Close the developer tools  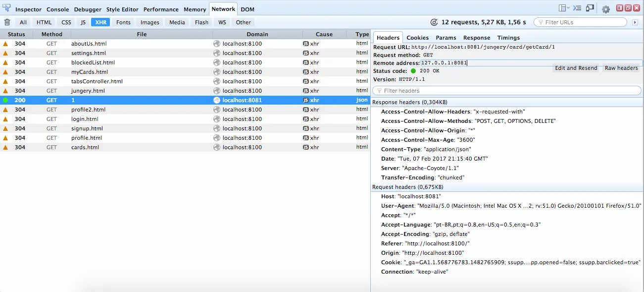point(636,8)
